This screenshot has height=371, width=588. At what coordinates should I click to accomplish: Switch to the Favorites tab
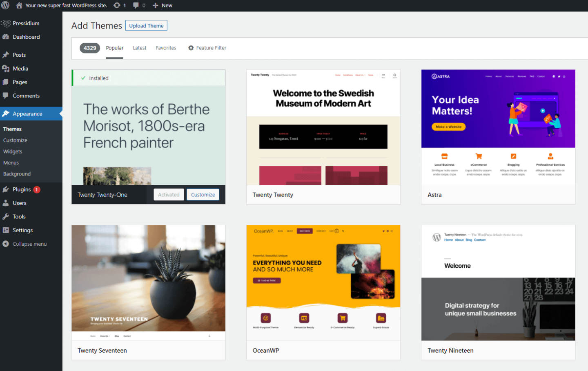166,48
